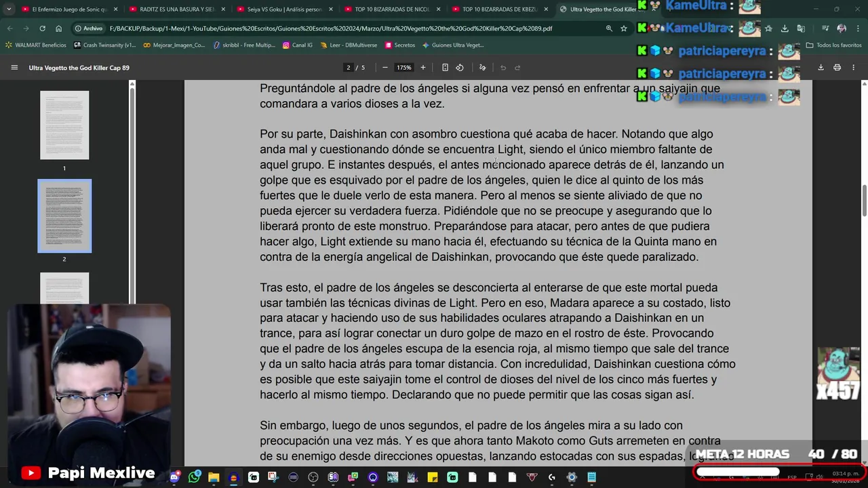Open skribbl Free Multiplayer bookmark
868x488 pixels.
coord(244,45)
